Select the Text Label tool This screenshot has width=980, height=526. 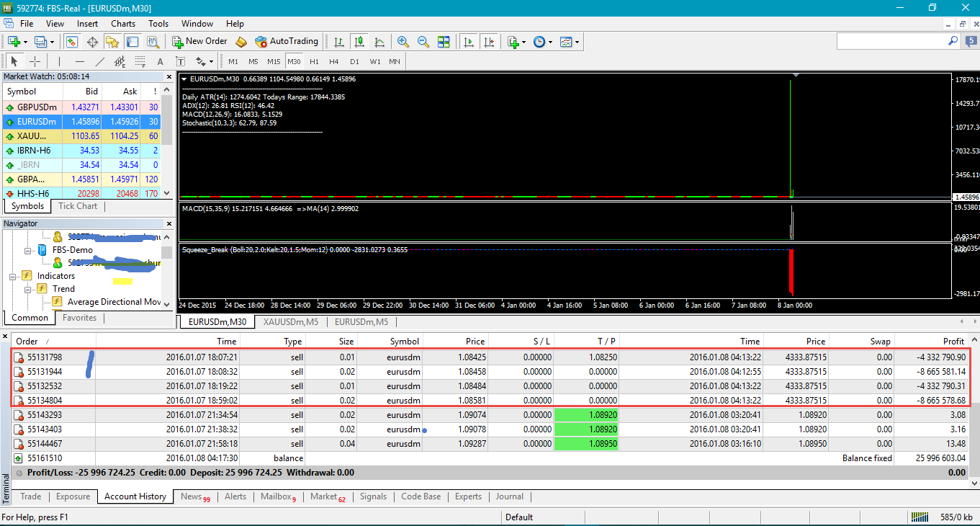pyautogui.click(x=181, y=61)
